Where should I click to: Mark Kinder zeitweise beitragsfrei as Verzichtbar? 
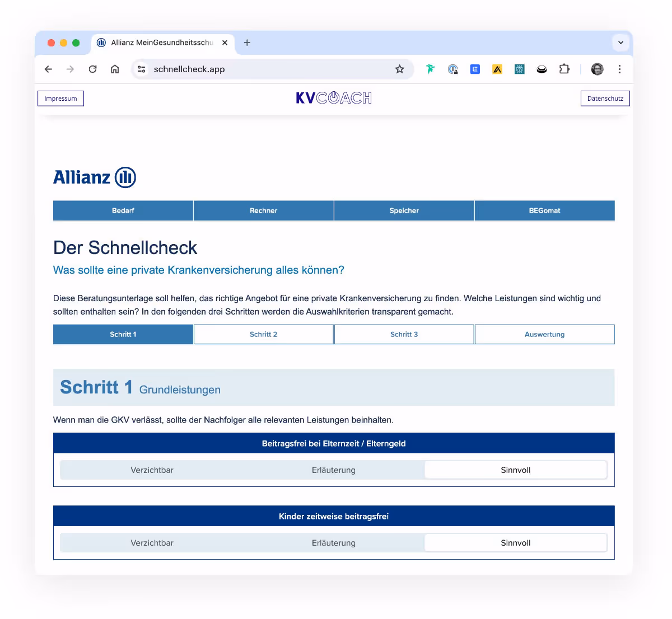(152, 542)
